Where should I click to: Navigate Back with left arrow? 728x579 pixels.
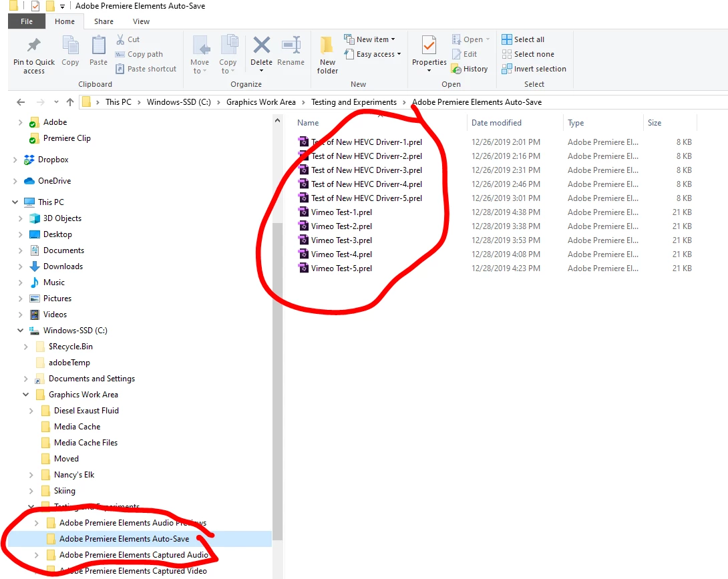[x=21, y=102]
